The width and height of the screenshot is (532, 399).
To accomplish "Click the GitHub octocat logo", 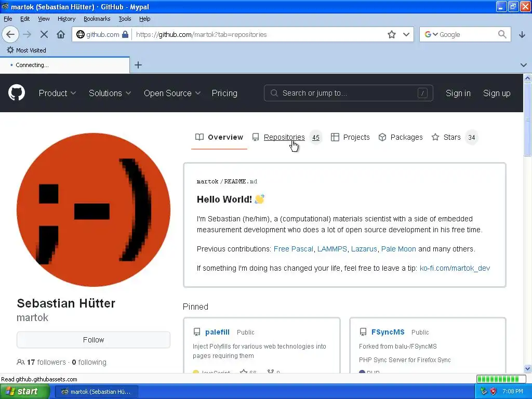I will 17,92.
